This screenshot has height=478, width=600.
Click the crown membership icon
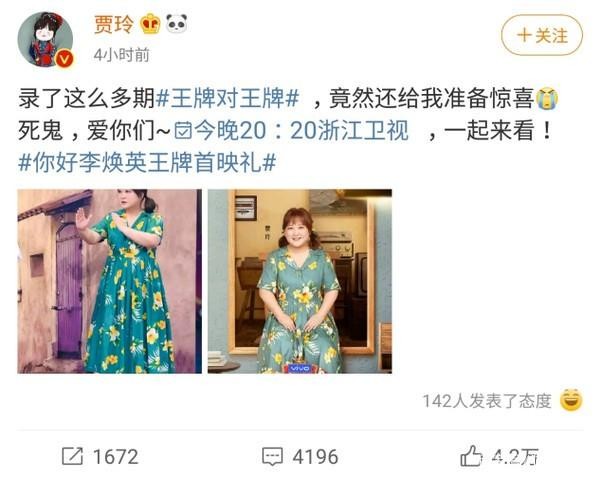pos(150,24)
